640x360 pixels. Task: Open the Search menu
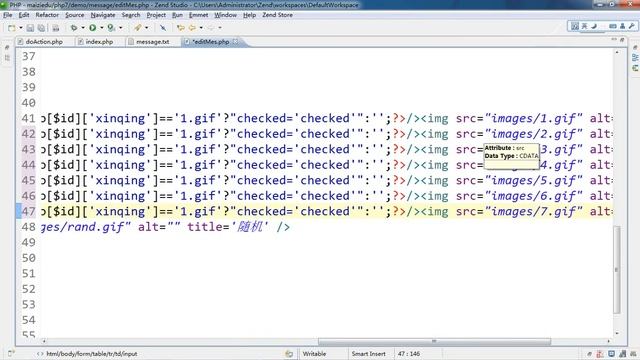[131, 15]
